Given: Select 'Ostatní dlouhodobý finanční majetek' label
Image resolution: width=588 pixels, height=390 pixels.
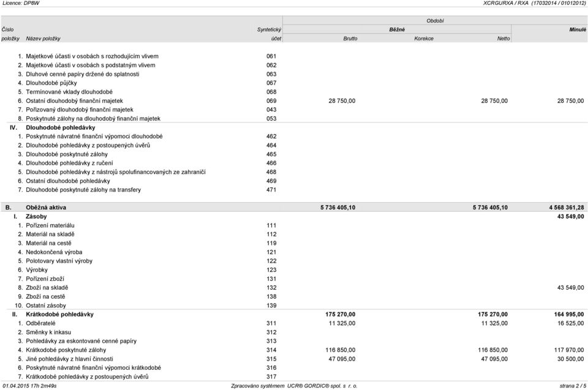Looking at the screenshot, I should point(74,101).
